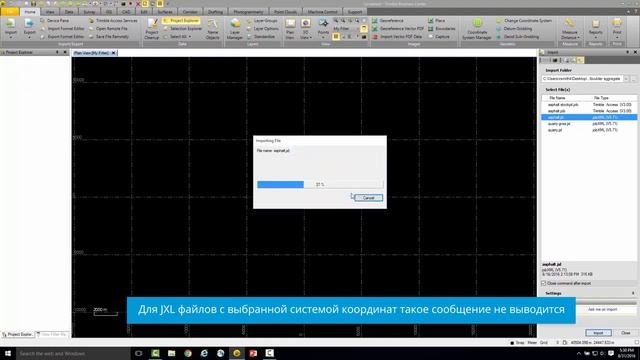
Task: Choose Open Remote File
Action: pyautogui.click(x=109, y=29)
